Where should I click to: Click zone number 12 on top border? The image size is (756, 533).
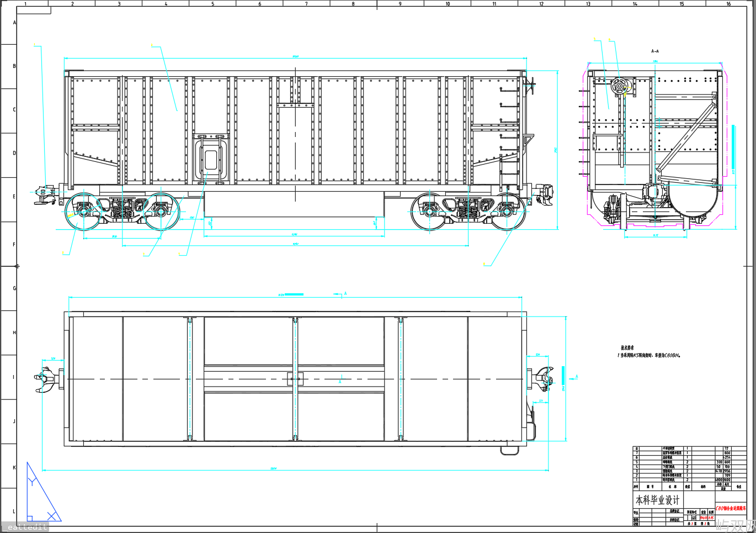(541, 4)
